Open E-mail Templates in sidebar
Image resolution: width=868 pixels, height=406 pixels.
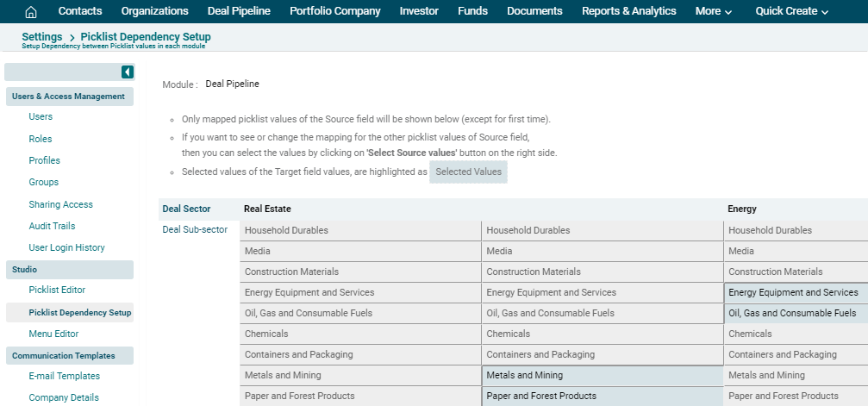65,376
